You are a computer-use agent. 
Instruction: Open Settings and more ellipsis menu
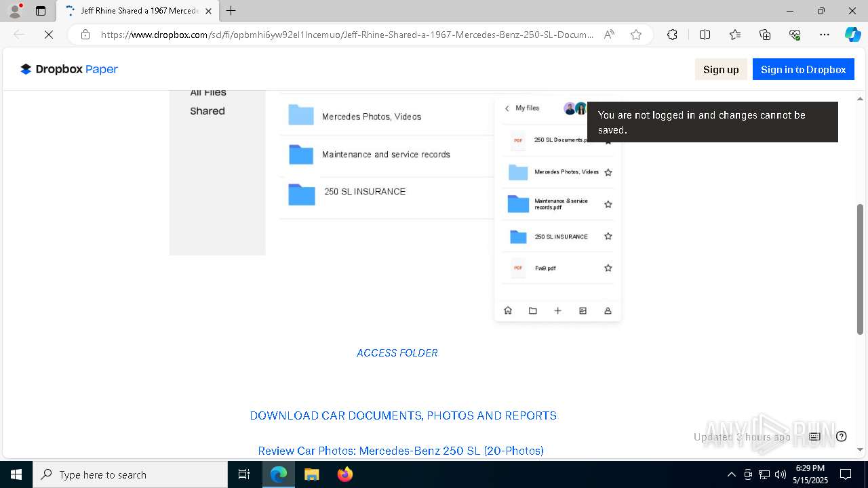[825, 35]
